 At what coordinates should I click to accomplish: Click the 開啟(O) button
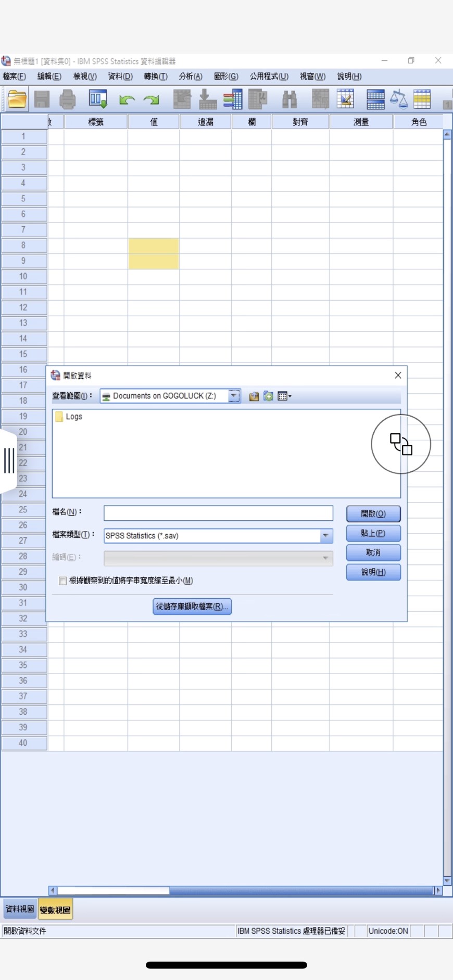coord(373,514)
